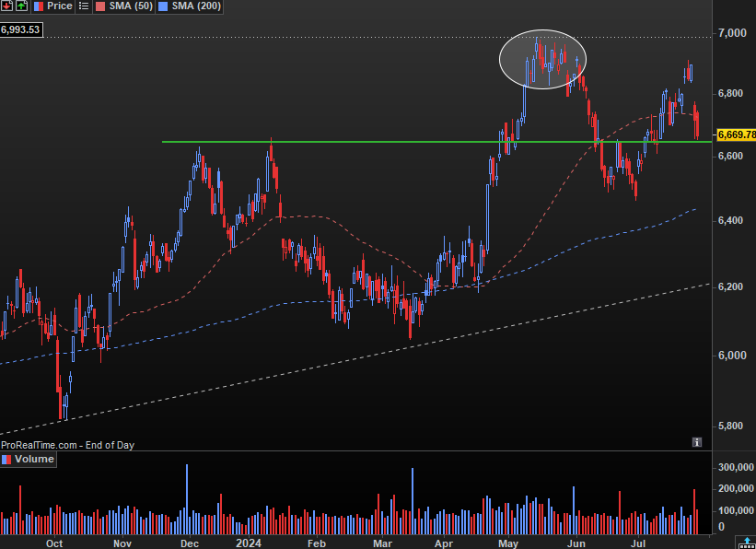Click the red SMA (50) color swatch
This screenshot has width=756, height=549.
(x=100, y=6)
